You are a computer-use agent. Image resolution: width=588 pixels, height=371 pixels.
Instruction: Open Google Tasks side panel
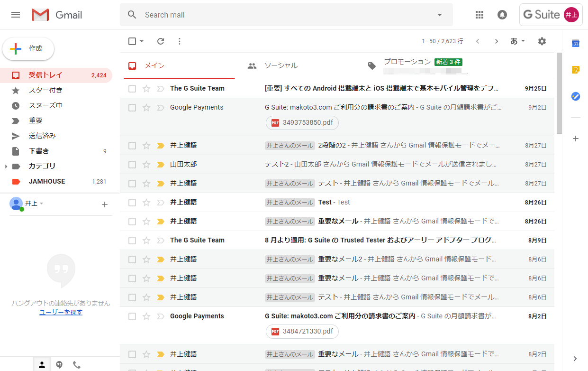click(x=576, y=96)
